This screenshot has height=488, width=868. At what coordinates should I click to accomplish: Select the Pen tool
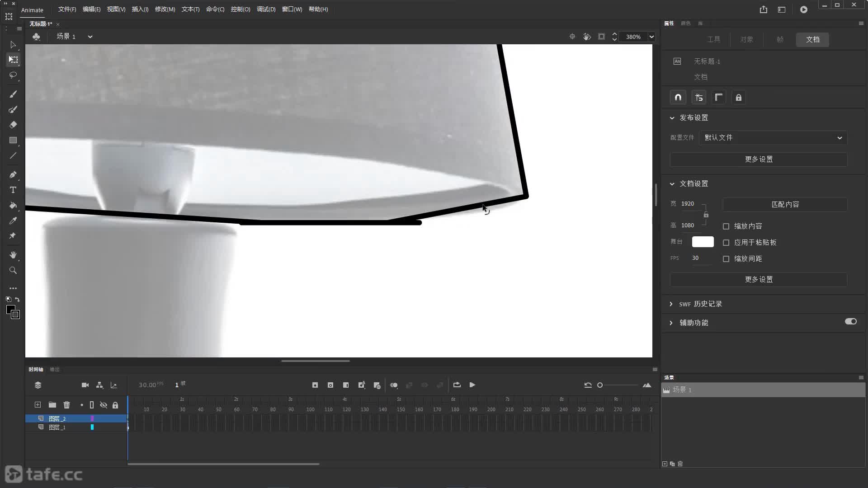pyautogui.click(x=13, y=174)
